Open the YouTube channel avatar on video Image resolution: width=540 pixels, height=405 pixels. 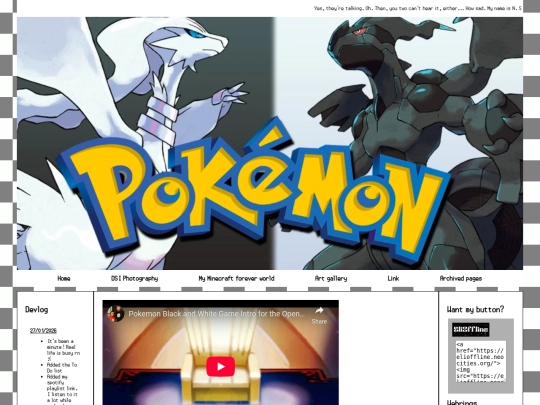(x=115, y=314)
